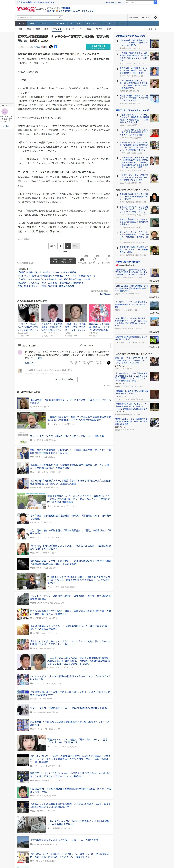The image size is (174, 868).
Task: Open the ランキング navigation tab
Action: click(x=109, y=24)
